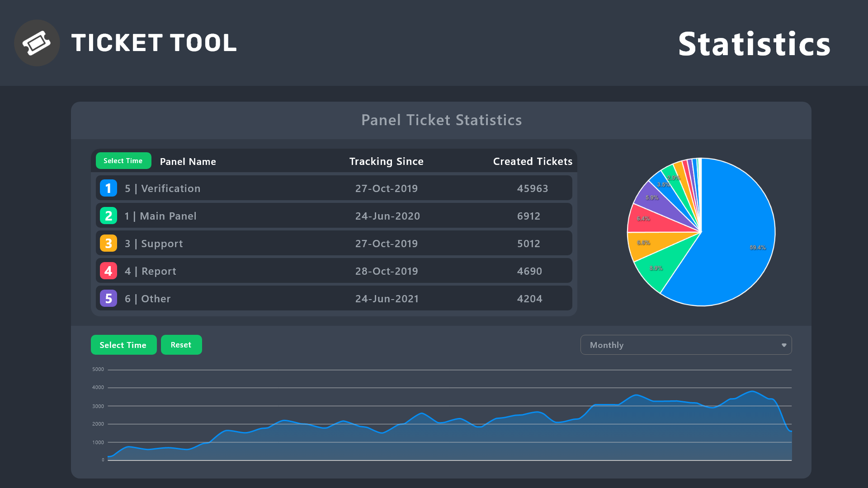Select the 5 | Verification panel row
868x488 pixels.
point(334,188)
